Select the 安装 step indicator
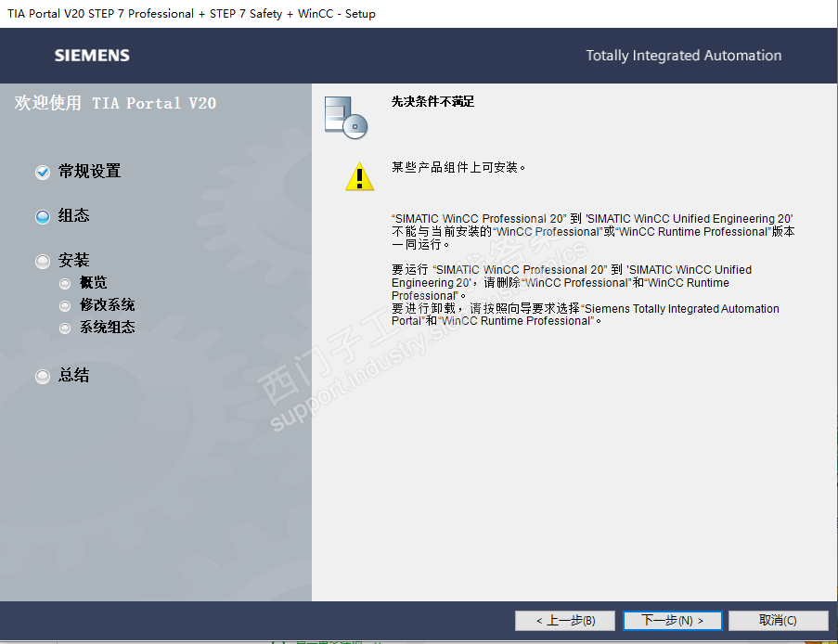This screenshot has height=644, width=838. click(x=43, y=261)
